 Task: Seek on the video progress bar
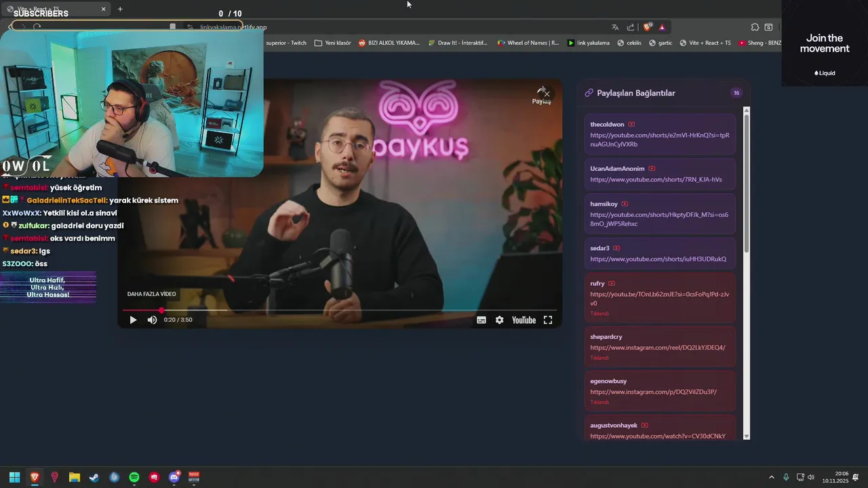point(340,310)
